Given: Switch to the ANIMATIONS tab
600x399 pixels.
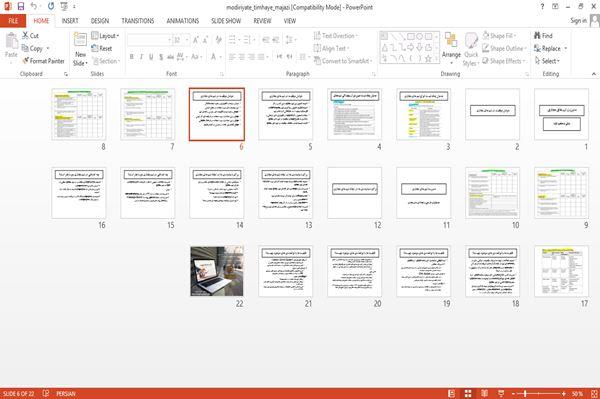Looking at the screenshot, I should pyautogui.click(x=183, y=21).
